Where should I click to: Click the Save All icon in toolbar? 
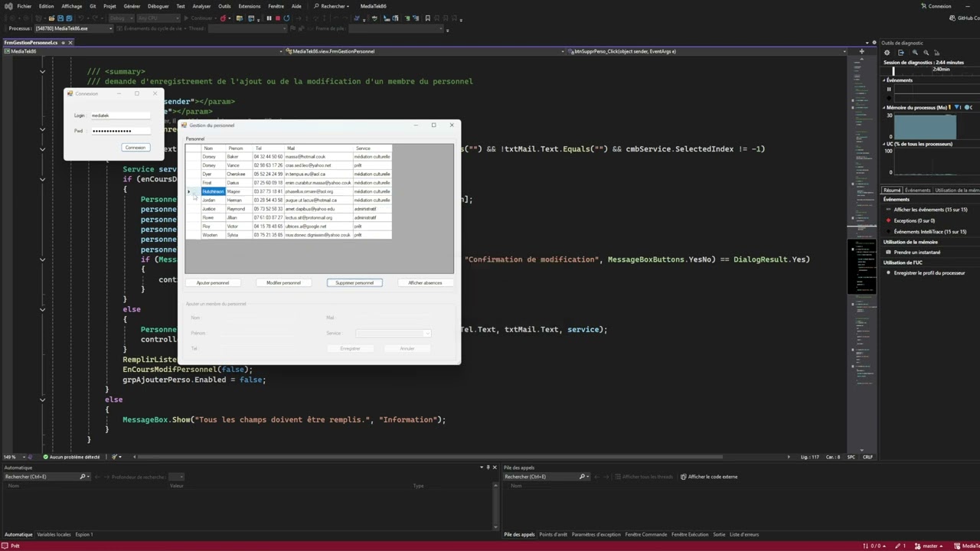pos(69,18)
